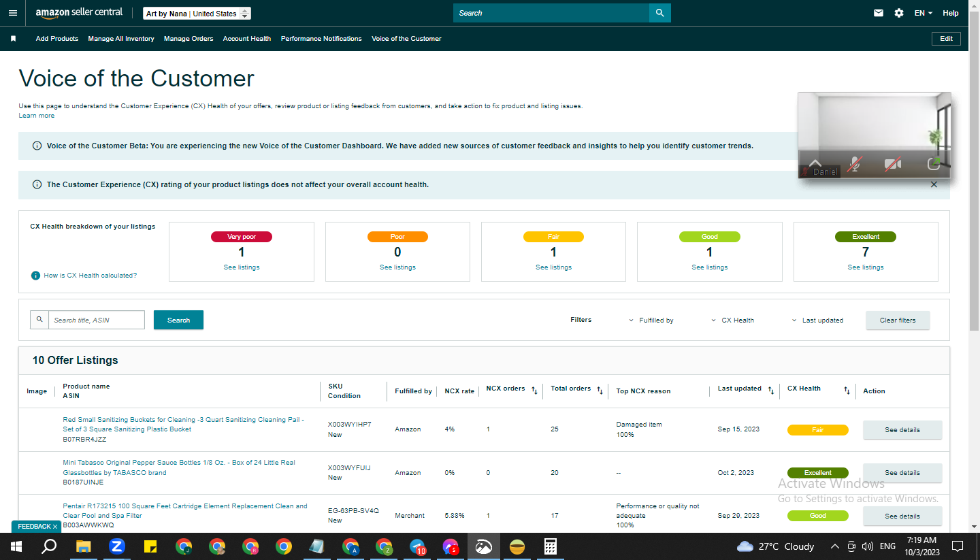The width and height of the screenshot is (980, 560).
Task: Open the Seller Central hamburger menu
Action: [x=13, y=13]
